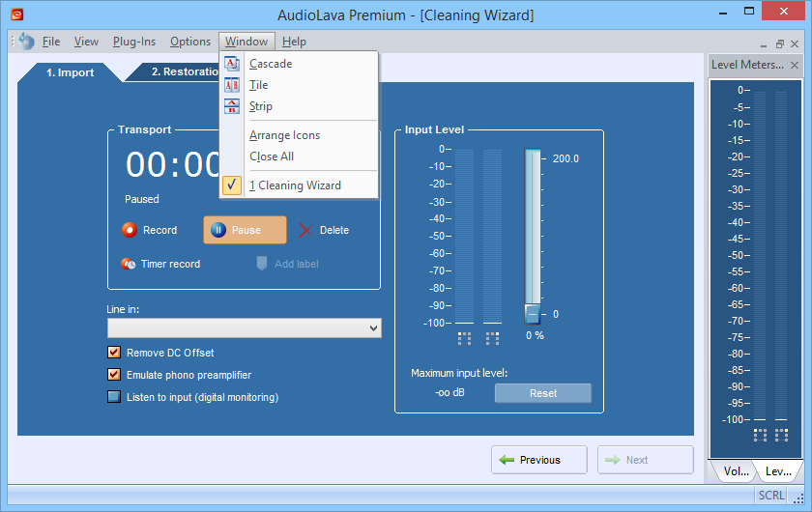812x512 pixels.
Task: Click the Record button label
Action: point(160,230)
